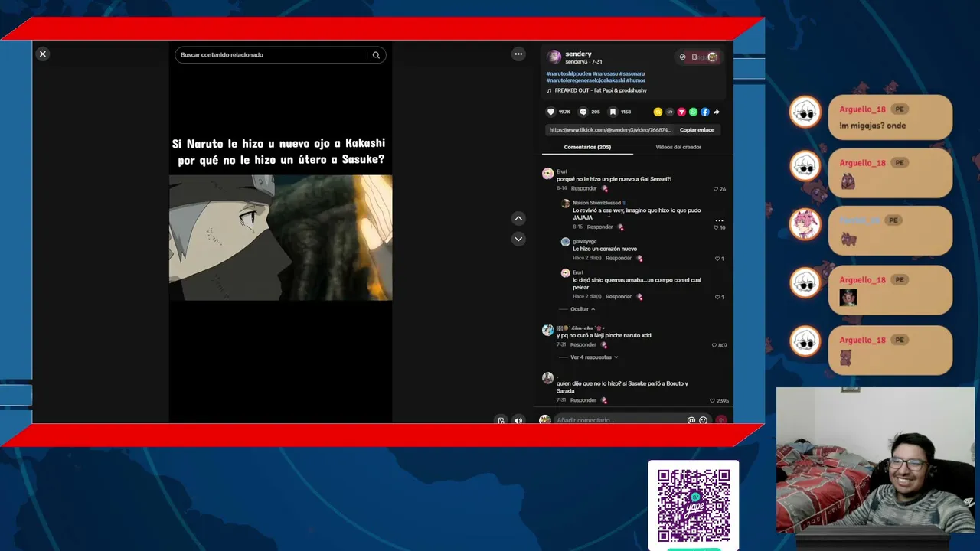The height and width of the screenshot is (551, 980).
Task: Click the search magnifier icon
Action: coord(376,55)
